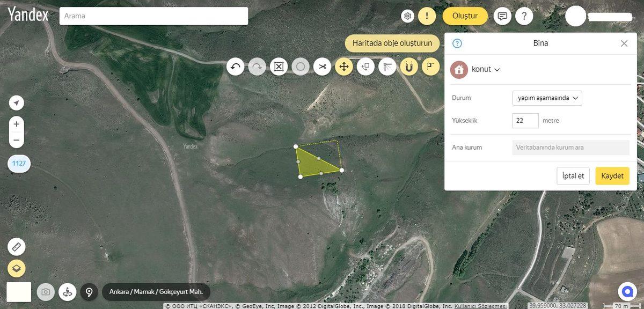Toggle the magnet snapping tool
Image resolution: width=644 pixels, height=309 pixels.
[x=408, y=67]
